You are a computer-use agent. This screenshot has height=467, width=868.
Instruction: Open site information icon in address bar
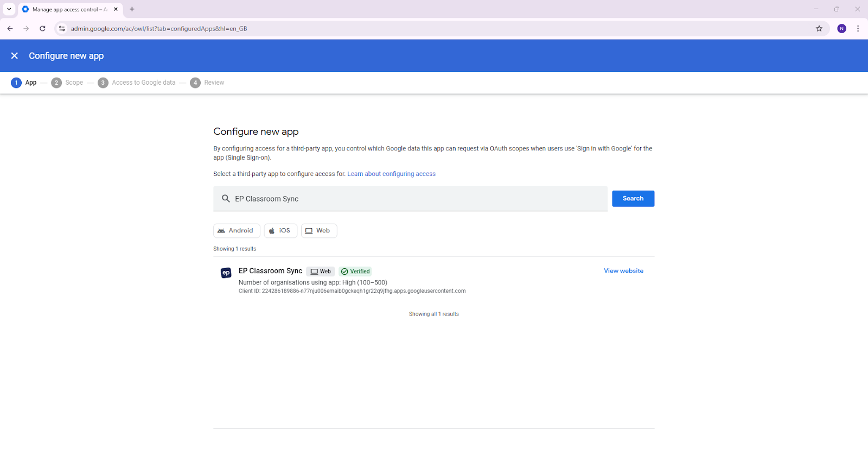62,29
